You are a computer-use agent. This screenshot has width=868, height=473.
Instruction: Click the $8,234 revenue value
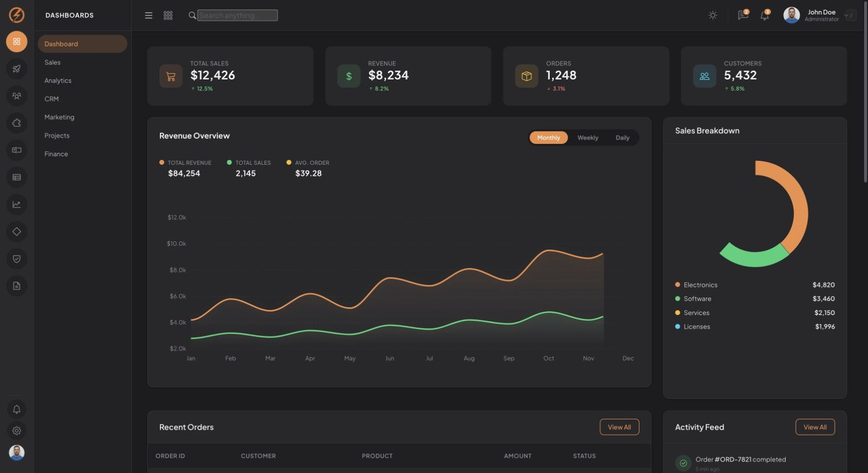388,75
